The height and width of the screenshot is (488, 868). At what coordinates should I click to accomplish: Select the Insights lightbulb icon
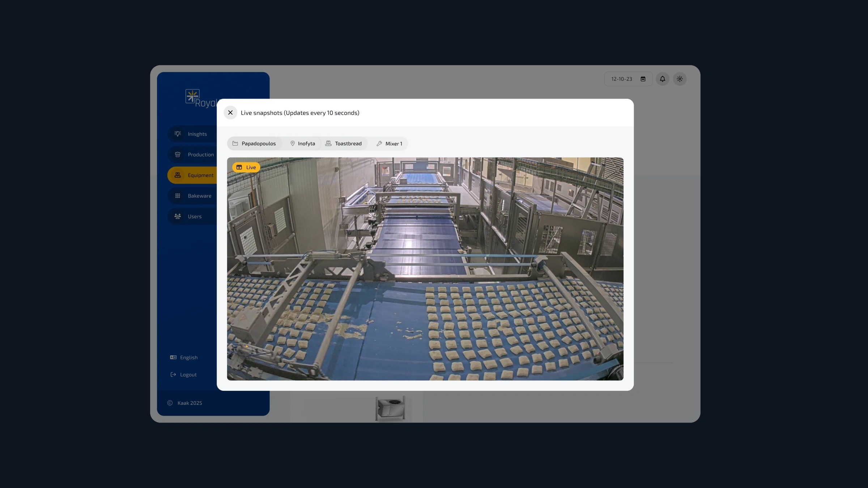point(178,134)
